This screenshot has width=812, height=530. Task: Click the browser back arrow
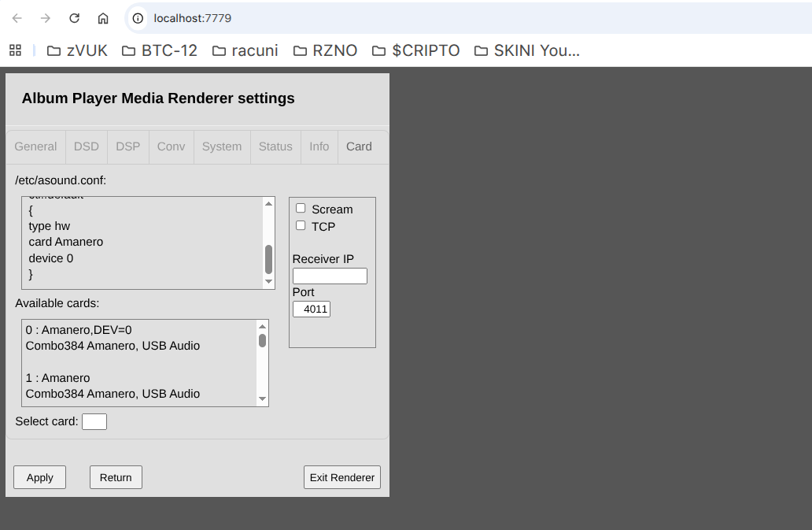click(x=17, y=18)
